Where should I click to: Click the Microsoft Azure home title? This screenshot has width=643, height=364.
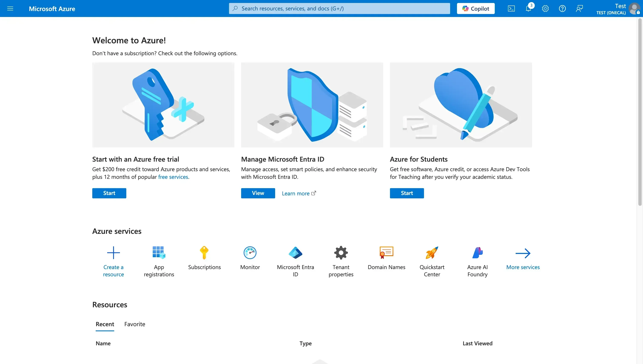click(52, 8)
